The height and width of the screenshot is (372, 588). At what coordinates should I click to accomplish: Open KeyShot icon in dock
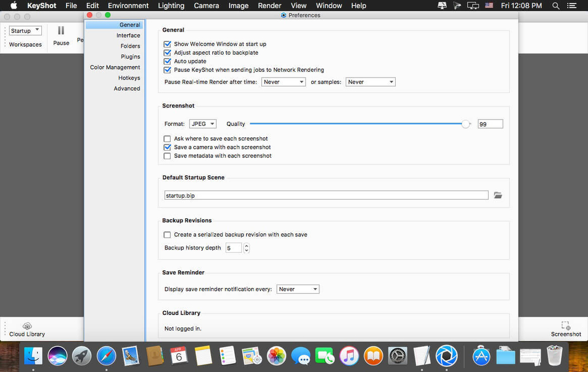(446, 355)
